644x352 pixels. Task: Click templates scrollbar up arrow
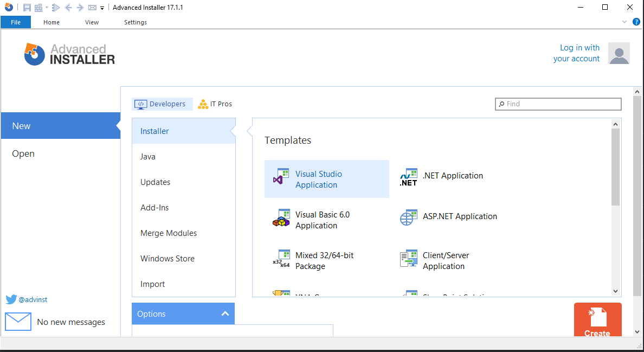click(x=615, y=124)
